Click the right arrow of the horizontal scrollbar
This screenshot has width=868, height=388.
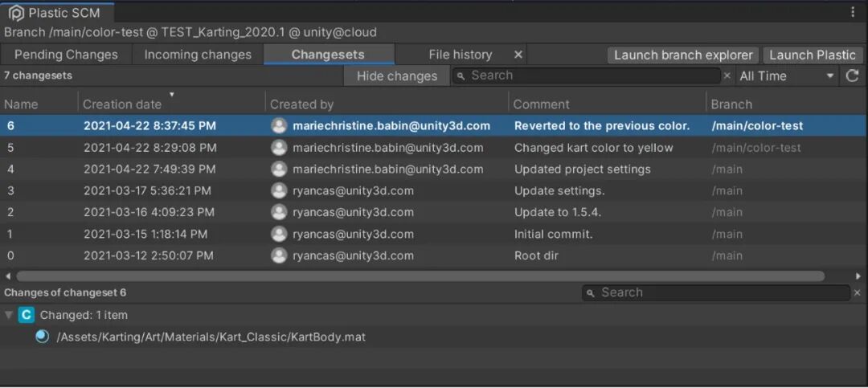pyautogui.click(x=858, y=276)
